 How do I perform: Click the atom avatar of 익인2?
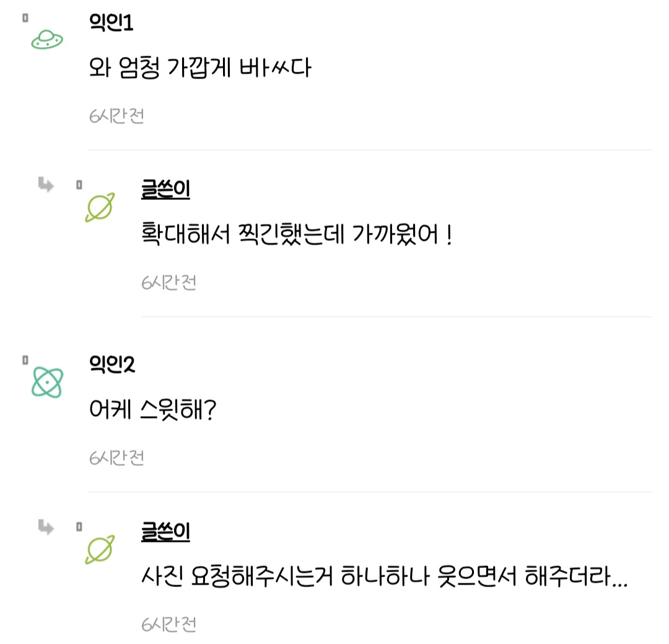47,382
